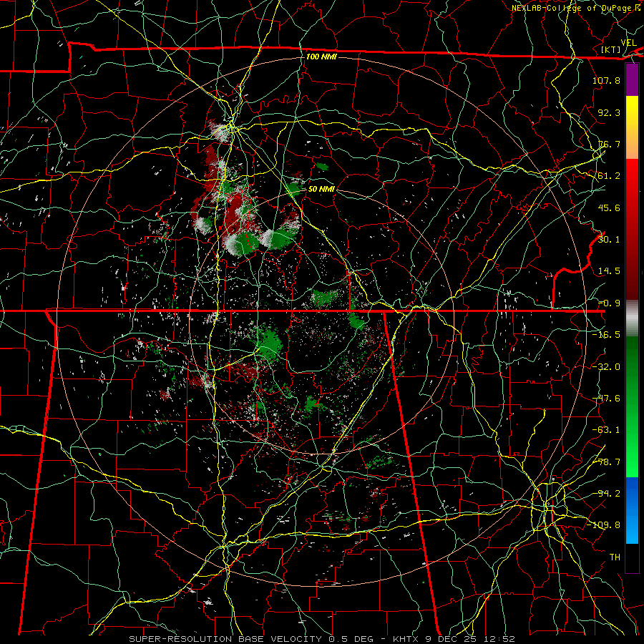Select the -0.9 velocity scale value
Viewport: 644px width, 644px height.
pos(609,303)
